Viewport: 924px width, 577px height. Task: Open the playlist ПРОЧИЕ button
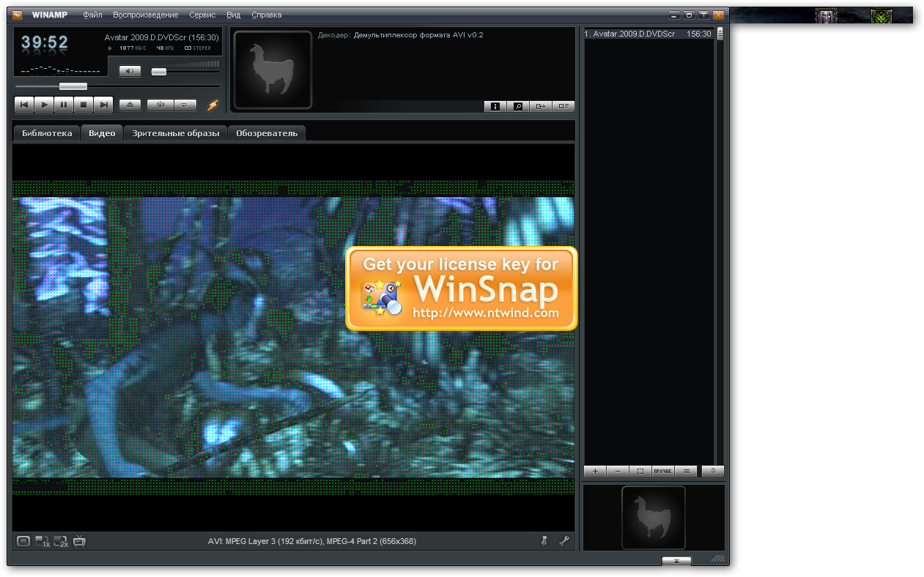tap(663, 472)
